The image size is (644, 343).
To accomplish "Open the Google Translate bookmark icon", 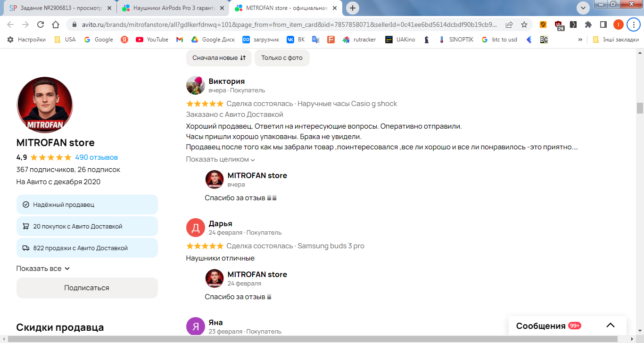I will coord(315,40).
